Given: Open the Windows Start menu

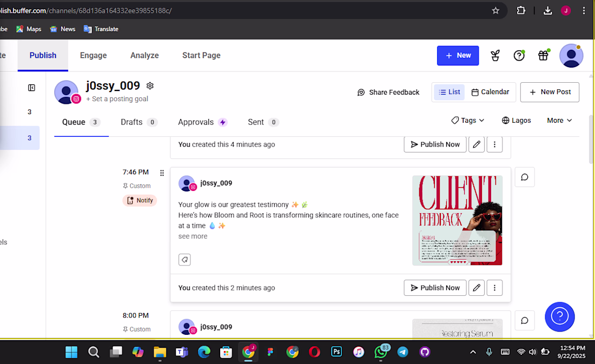Looking at the screenshot, I should click(71, 352).
